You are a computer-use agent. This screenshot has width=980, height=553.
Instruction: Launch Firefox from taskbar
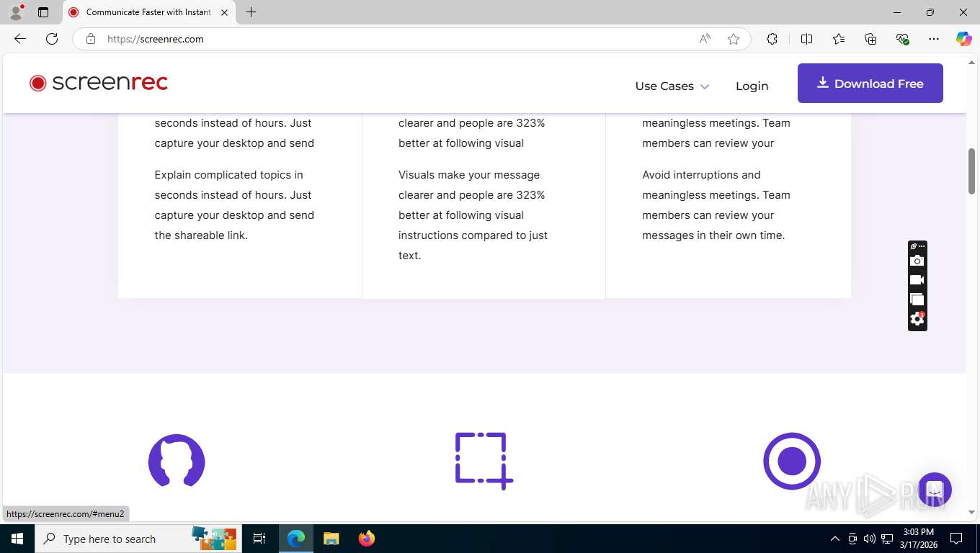point(367,539)
